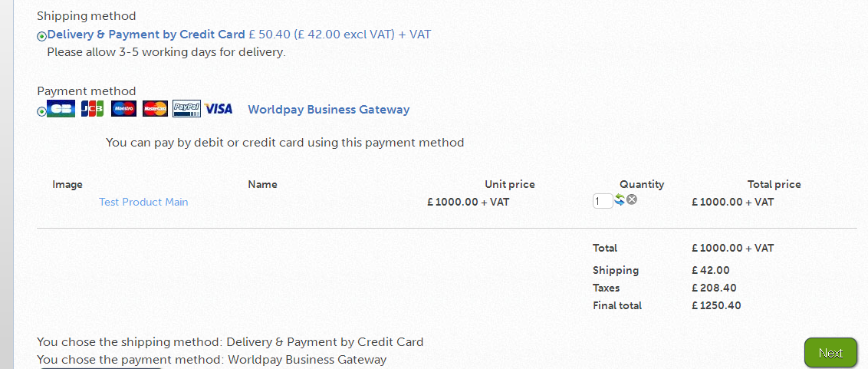This screenshot has width=868, height=369.
Task: Click the PayPal logo
Action: coord(186,109)
